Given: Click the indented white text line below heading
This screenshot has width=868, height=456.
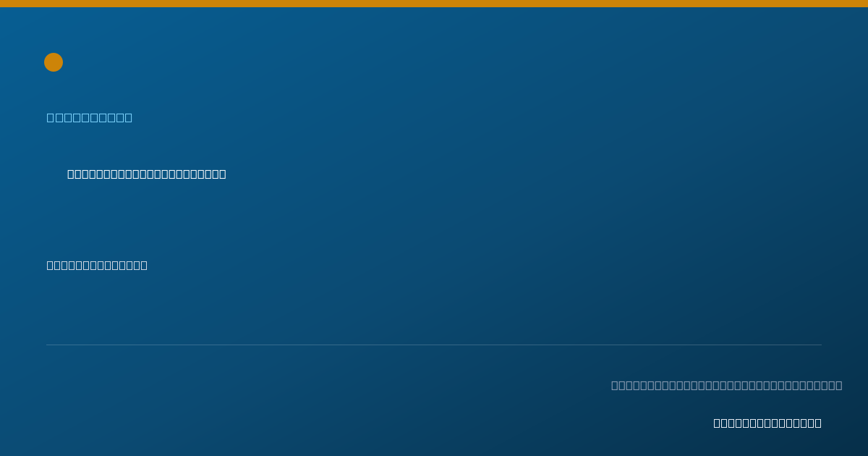Looking at the screenshot, I should [147, 174].
